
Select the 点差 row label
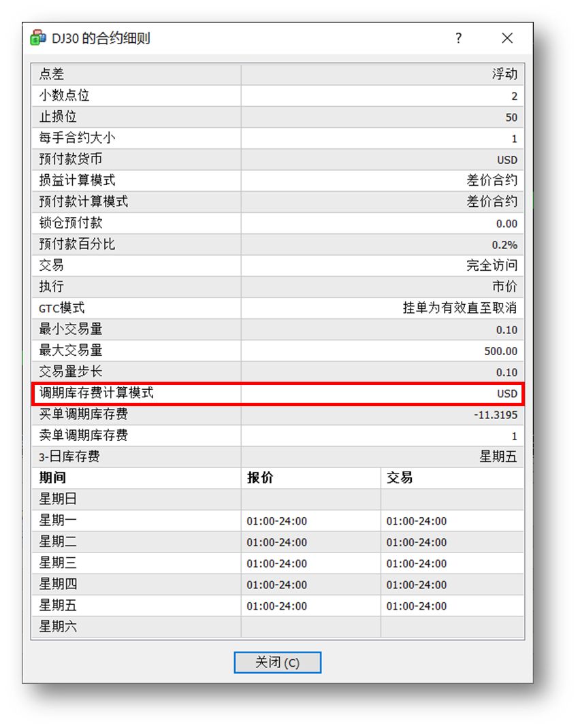(x=52, y=74)
